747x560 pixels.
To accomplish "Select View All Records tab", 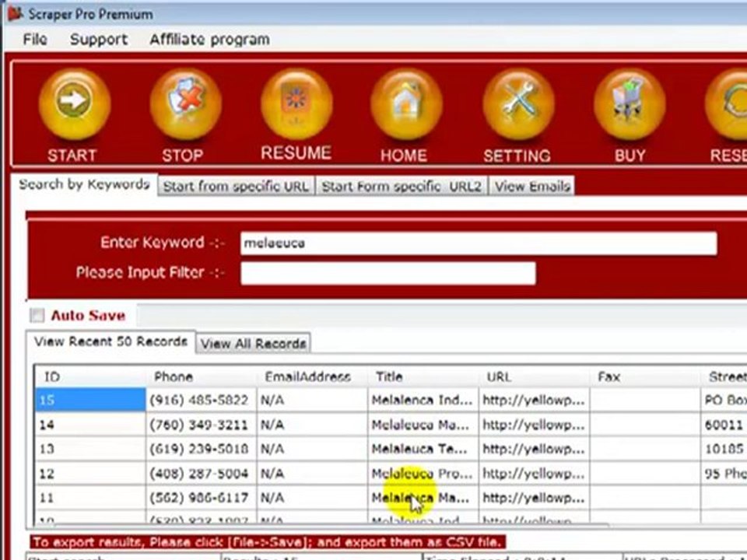I will [253, 343].
